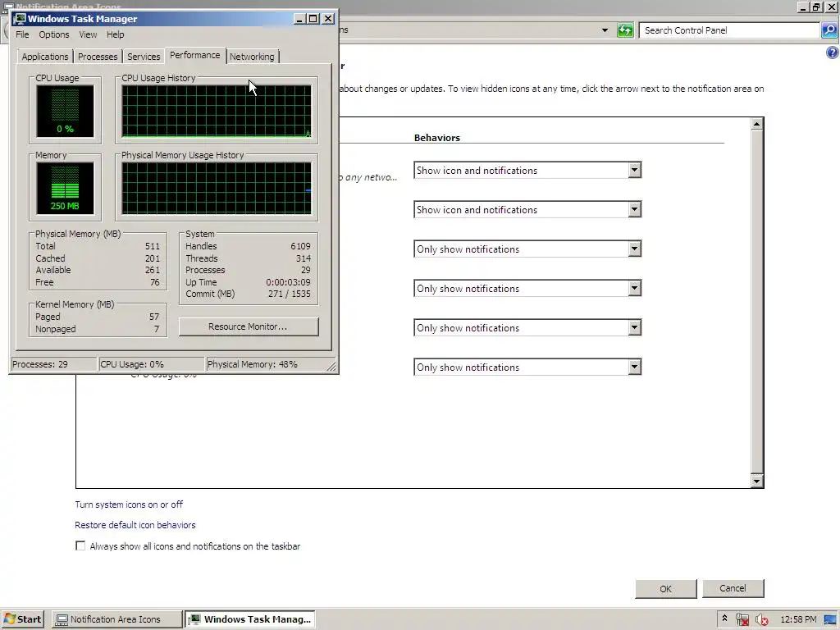Screen dimensions: 840x630
Task: Select the Performance tab
Action: tap(195, 55)
